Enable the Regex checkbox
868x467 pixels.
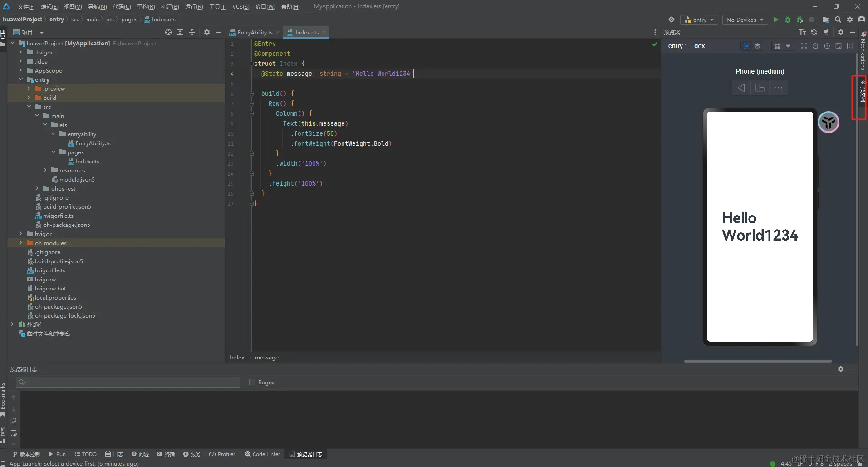coord(252,382)
